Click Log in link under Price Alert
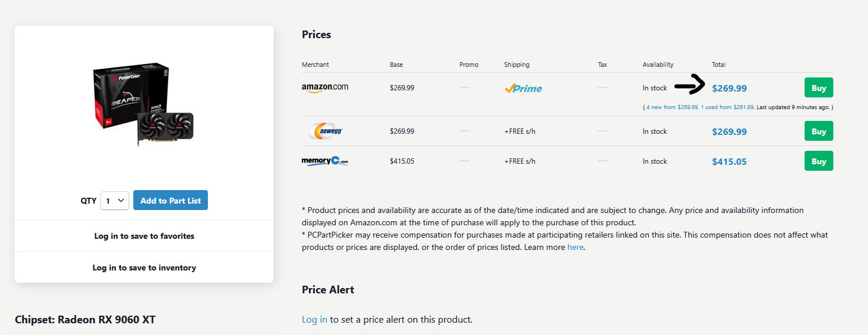 coord(314,320)
